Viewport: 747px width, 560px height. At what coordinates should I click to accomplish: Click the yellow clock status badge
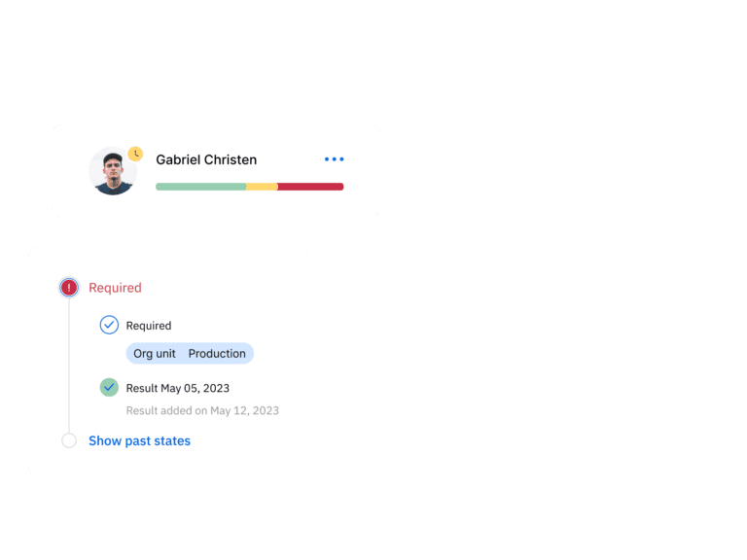(135, 154)
